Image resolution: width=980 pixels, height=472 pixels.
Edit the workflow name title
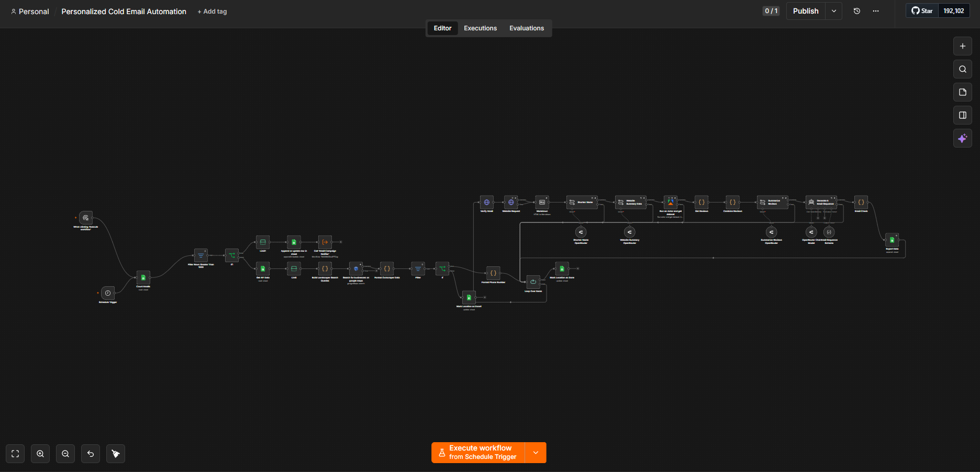pyautogui.click(x=124, y=12)
